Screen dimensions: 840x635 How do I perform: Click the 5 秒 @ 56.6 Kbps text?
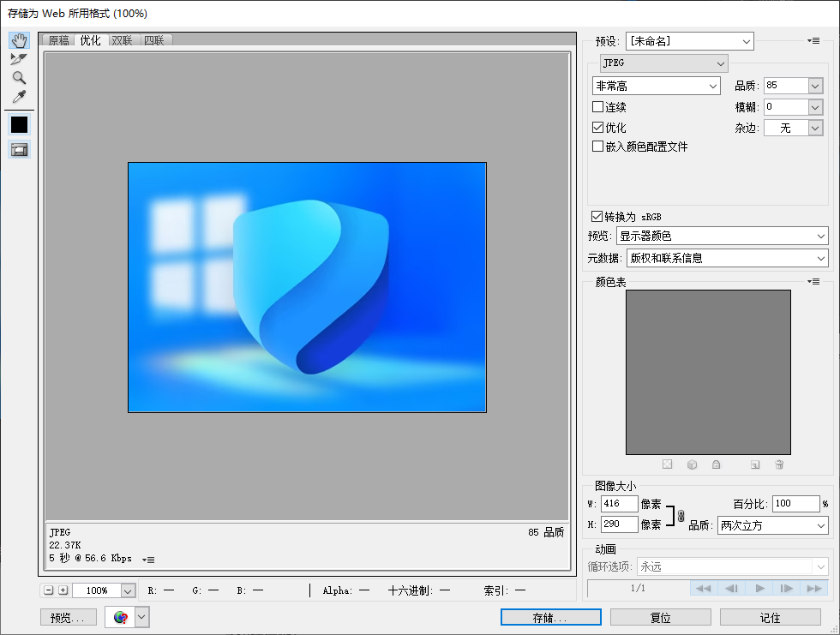pyautogui.click(x=90, y=559)
